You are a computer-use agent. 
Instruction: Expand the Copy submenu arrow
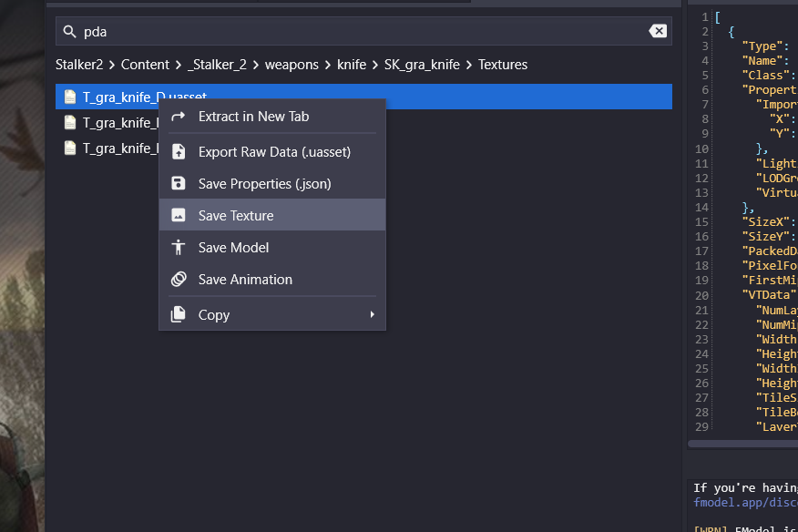372,315
